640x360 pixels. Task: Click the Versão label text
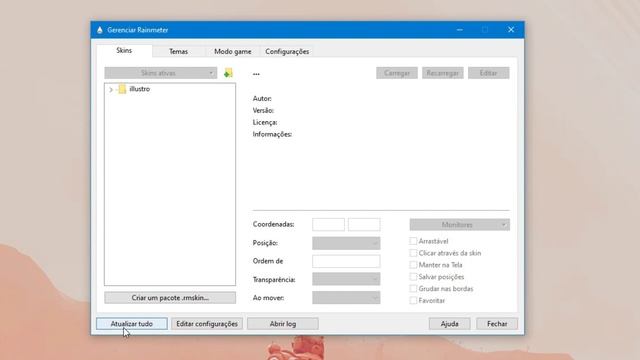pyautogui.click(x=263, y=111)
